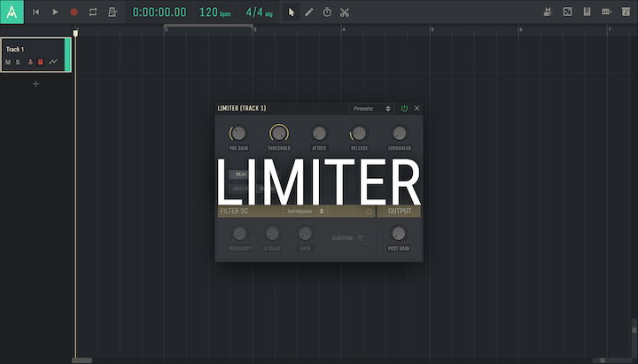Image resolution: width=638 pixels, height=364 pixels.
Task: Select the stopwatch time-stretch tool
Action: (x=327, y=12)
